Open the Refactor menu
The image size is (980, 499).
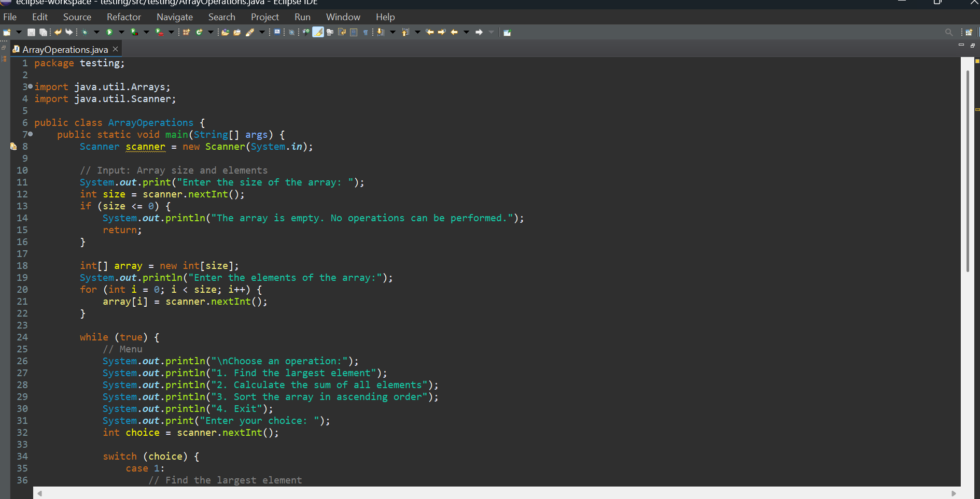click(x=124, y=17)
